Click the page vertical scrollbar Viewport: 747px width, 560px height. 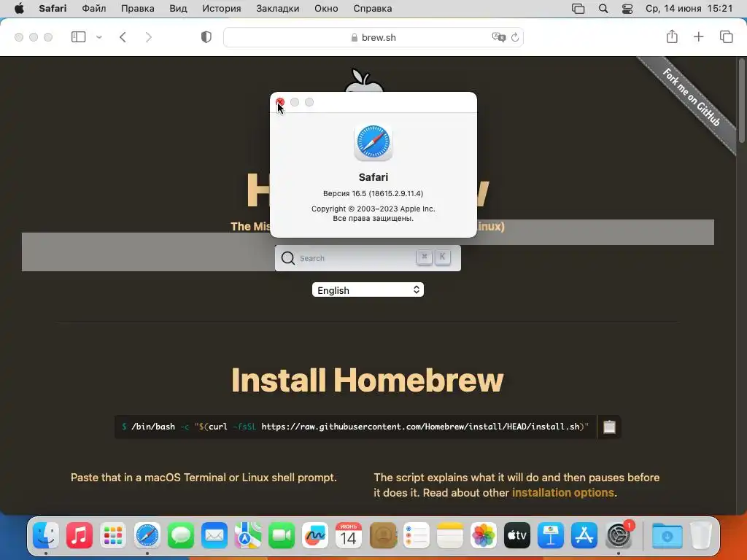tap(741, 100)
